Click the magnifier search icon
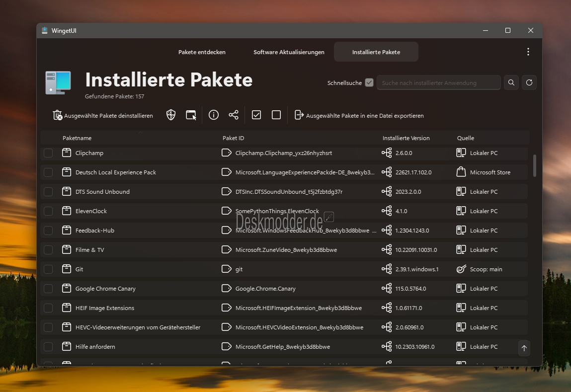This screenshot has height=392, width=571. point(511,82)
